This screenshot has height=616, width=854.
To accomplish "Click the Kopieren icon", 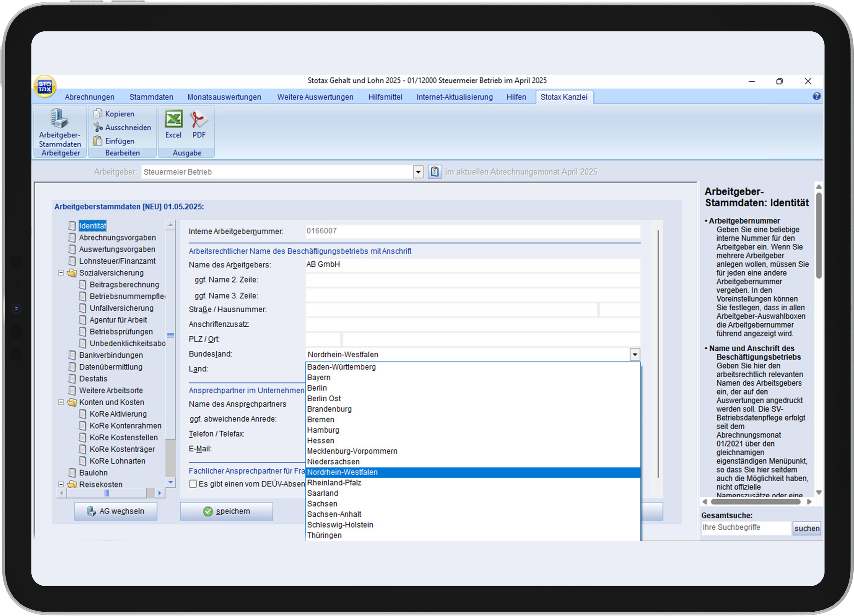I will 98,114.
